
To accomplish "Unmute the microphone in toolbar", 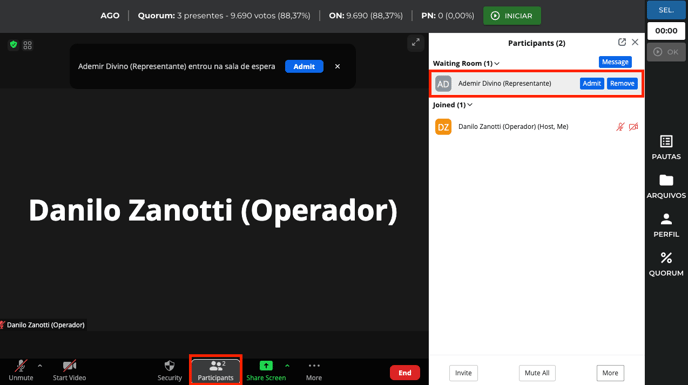I will (x=21, y=371).
